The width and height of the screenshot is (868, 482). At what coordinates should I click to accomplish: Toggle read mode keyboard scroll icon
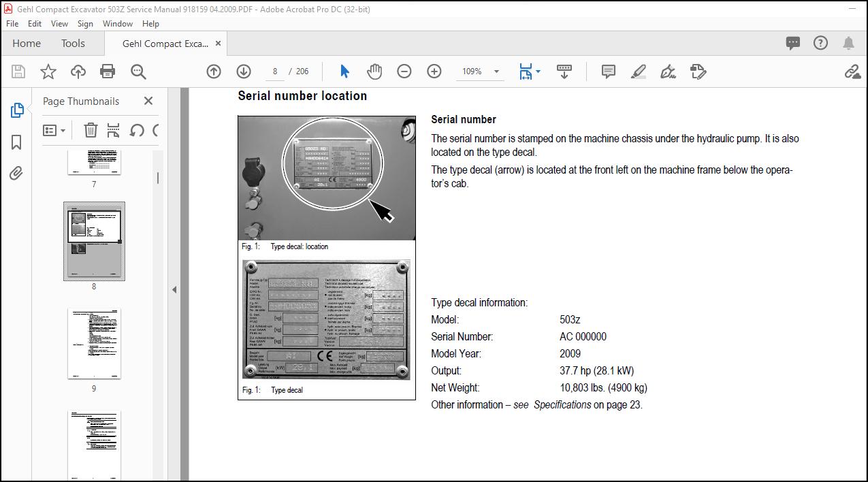pos(564,71)
